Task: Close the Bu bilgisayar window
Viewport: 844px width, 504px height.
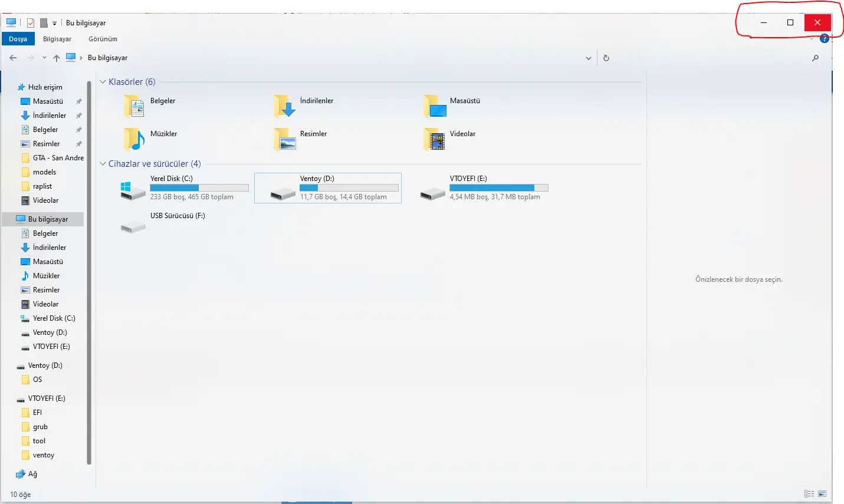Action: pos(817,22)
